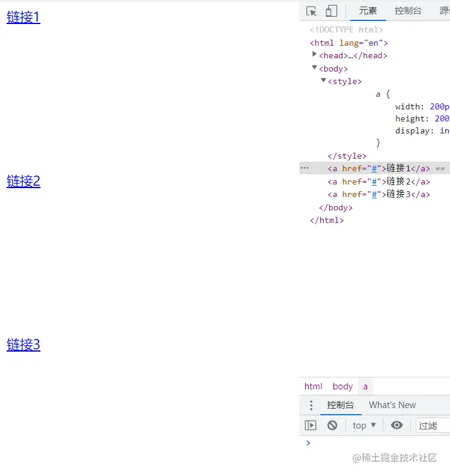Click the 'a {' selector line
Viewport: 450px width, 476px height.
(x=383, y=94)
